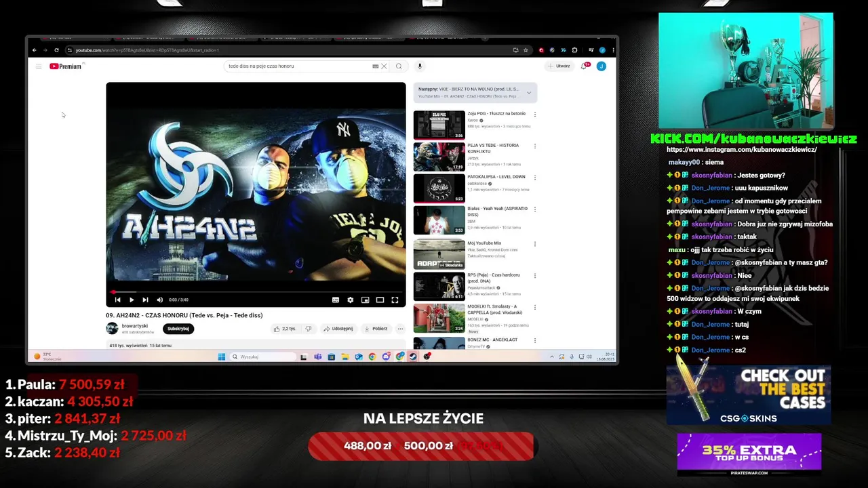The image size is (868, 488).
Task: Open options for Zeju POG video
Action: [x=535, y=115]
